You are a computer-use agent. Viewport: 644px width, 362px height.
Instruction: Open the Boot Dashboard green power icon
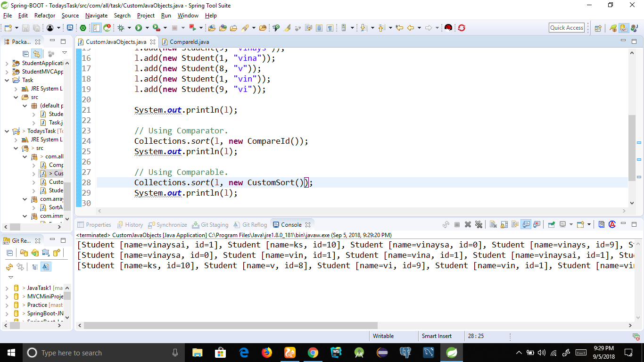(83, 28)
